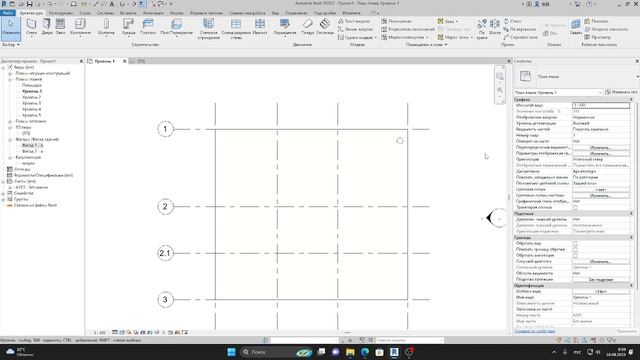Screen dimensions: 640x360
Task: Select the Curtain System tool
Action: point(209,29)
